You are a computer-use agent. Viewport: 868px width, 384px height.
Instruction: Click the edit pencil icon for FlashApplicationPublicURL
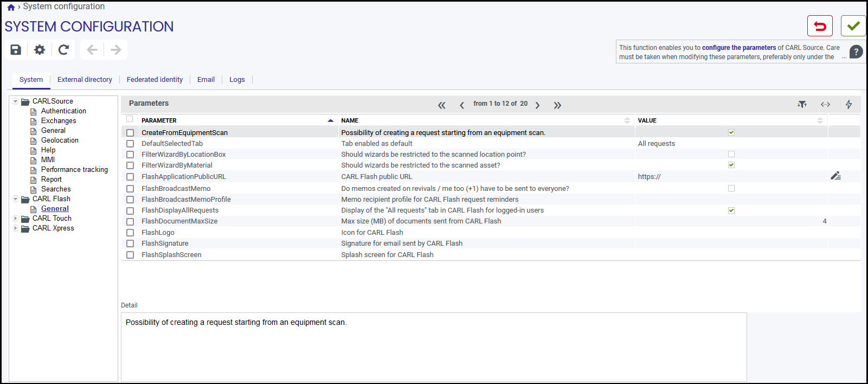pos(835,176)
